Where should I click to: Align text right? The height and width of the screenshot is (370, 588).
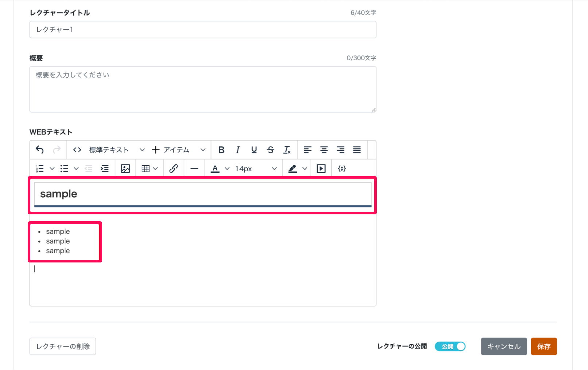tap(340, 150)
